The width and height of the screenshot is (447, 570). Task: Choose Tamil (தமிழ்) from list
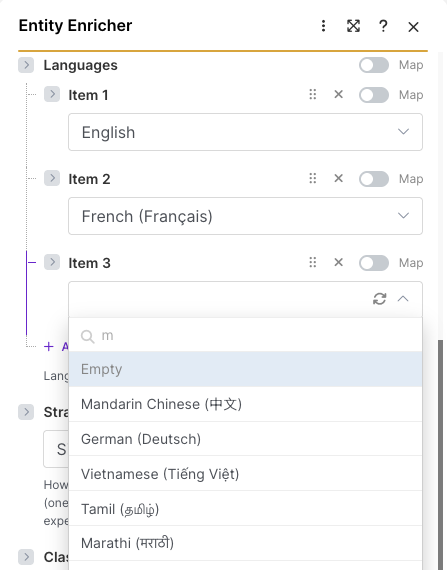point(245,509)
